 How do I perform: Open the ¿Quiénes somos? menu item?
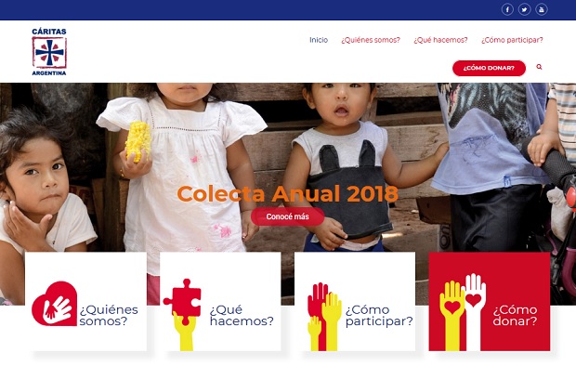pyautogui.click(x=371, y=40)
